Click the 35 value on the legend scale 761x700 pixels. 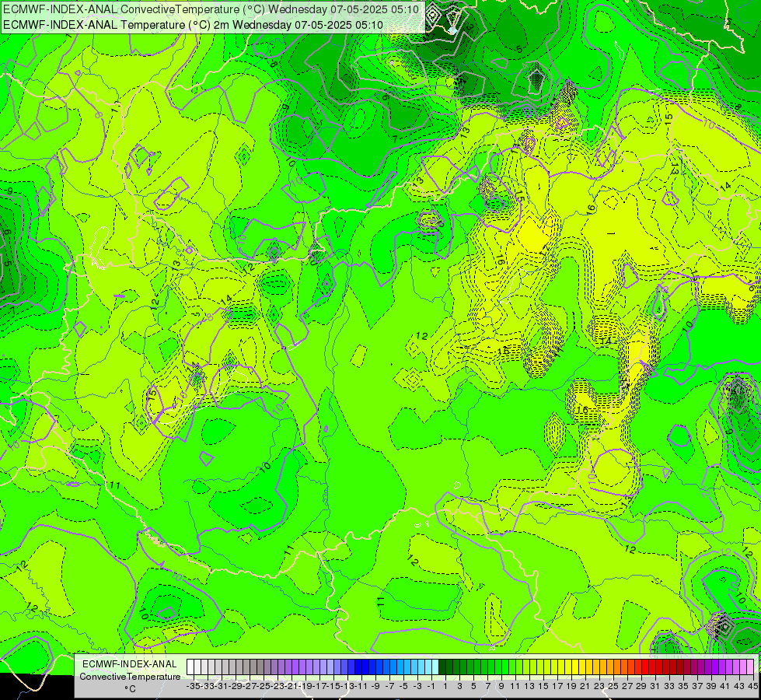point(682,687)
